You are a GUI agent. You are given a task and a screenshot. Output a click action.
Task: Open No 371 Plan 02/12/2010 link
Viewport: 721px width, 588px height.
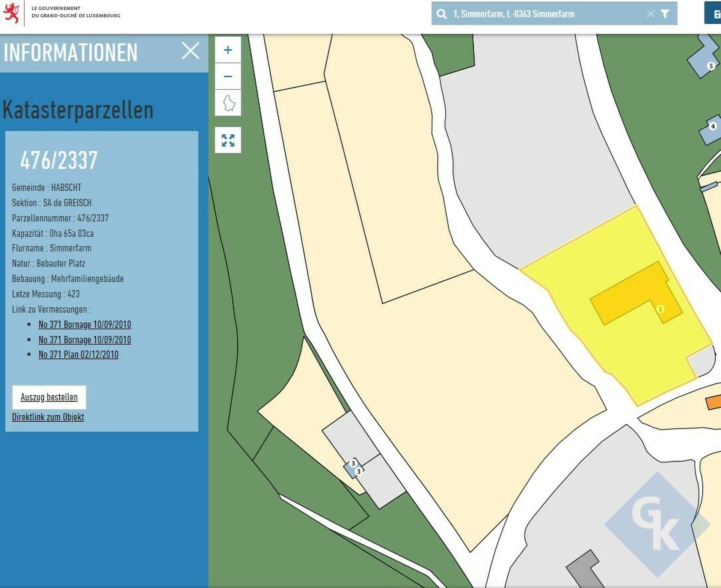tap(78, 354)
